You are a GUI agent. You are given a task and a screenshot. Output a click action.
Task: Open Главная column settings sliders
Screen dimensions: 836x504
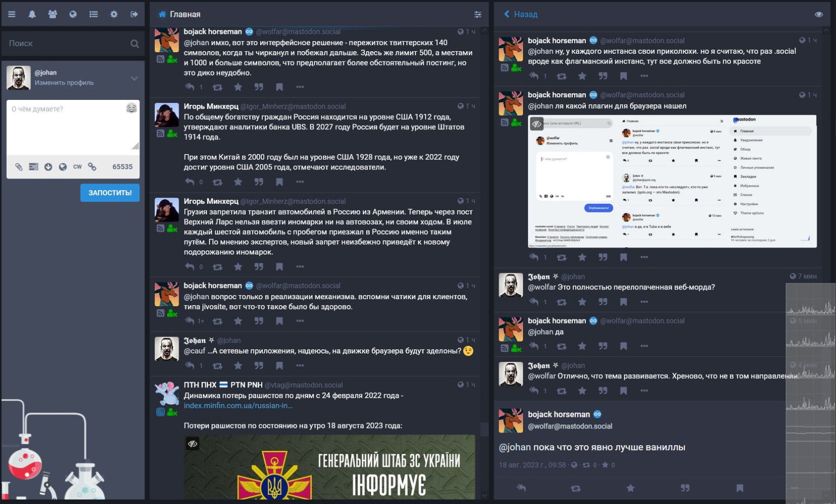477,14
